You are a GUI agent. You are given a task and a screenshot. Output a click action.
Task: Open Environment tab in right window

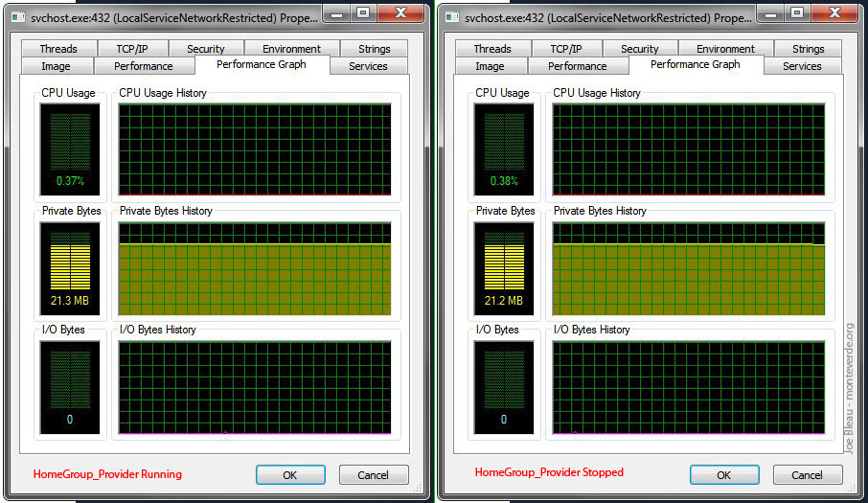[x=726, y=48]
